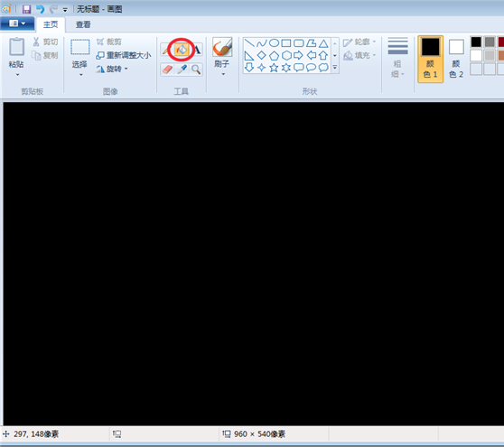Switch to the 查看 tab
Image resolution: width=504 pixels, height=447 pixels.
[83, 24]
